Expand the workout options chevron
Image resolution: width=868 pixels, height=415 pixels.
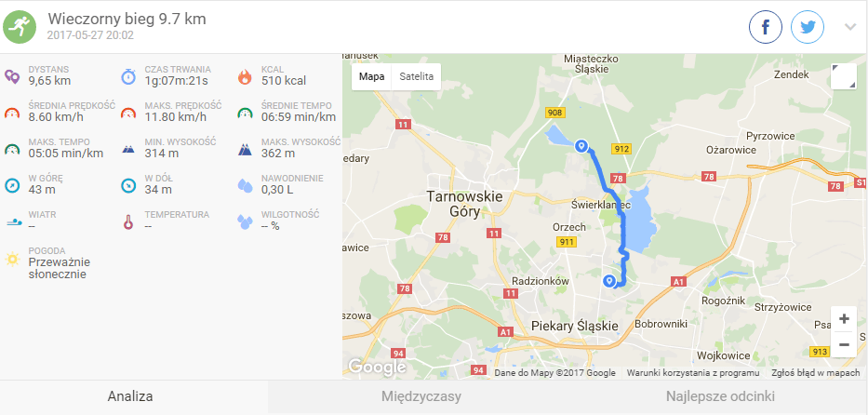click(x=851, y=27)
